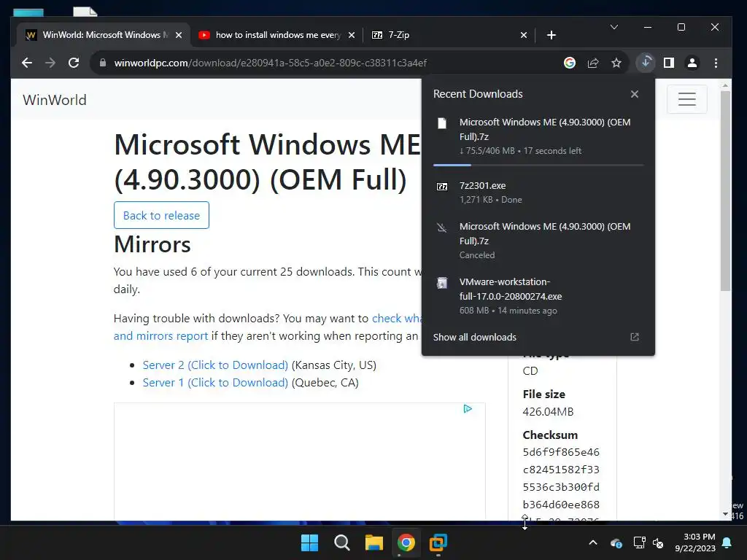Click the 'check wha' link text

point(396,319)
